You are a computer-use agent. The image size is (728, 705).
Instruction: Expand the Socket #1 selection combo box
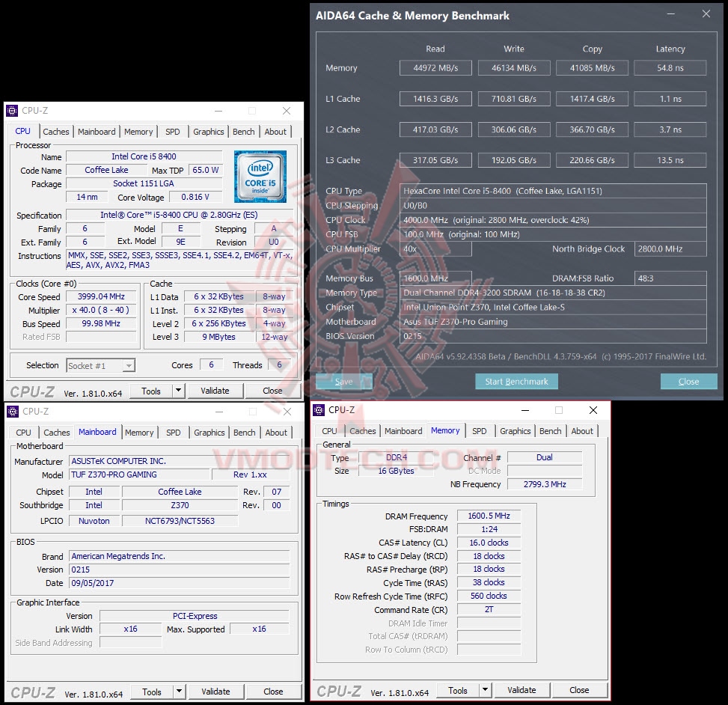101,366
